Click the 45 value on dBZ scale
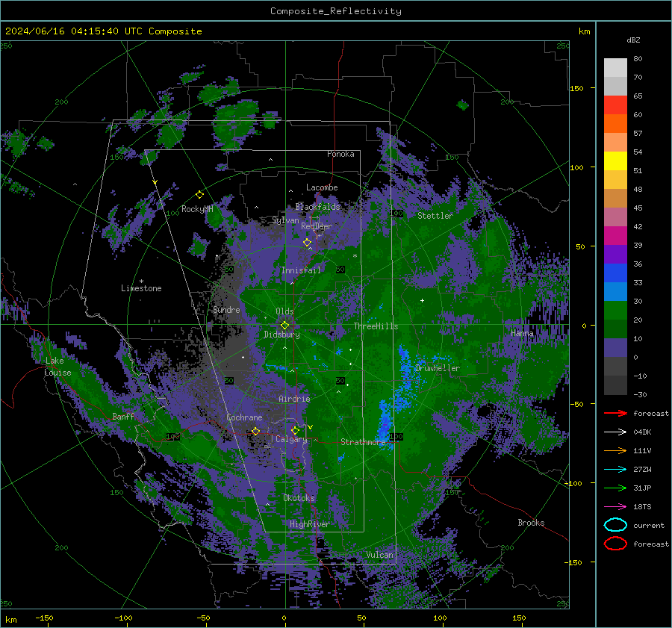 [638, 208]
